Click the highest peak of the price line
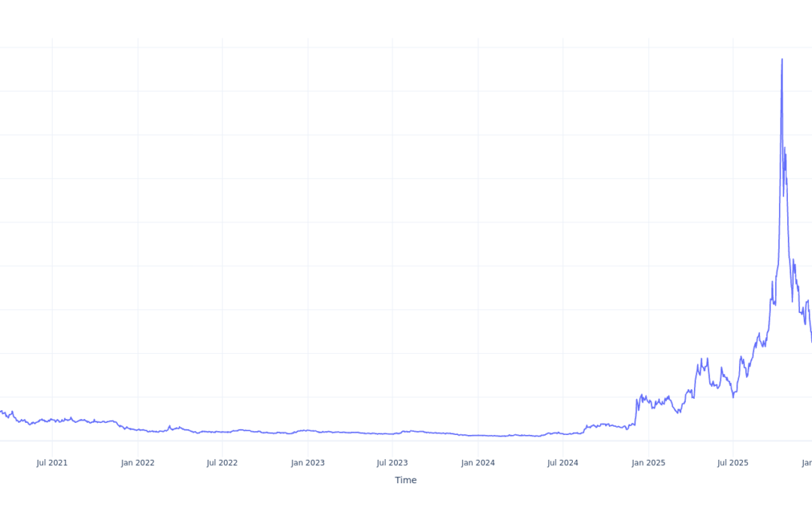 point(782,59)
